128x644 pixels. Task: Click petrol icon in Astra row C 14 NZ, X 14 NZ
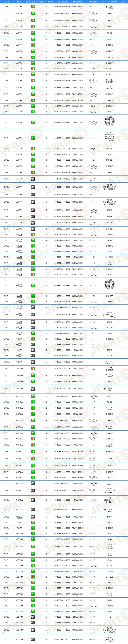[33, 7]
